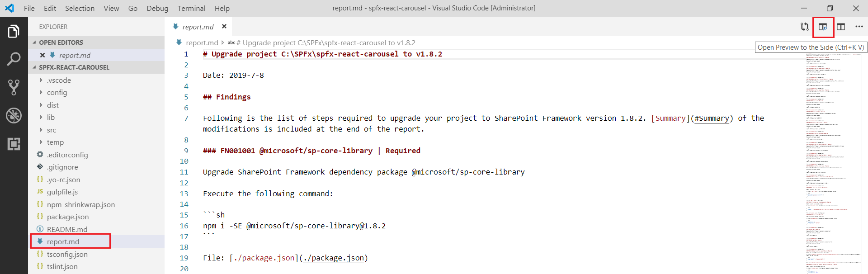Open the Extensions view

[14, 144]
